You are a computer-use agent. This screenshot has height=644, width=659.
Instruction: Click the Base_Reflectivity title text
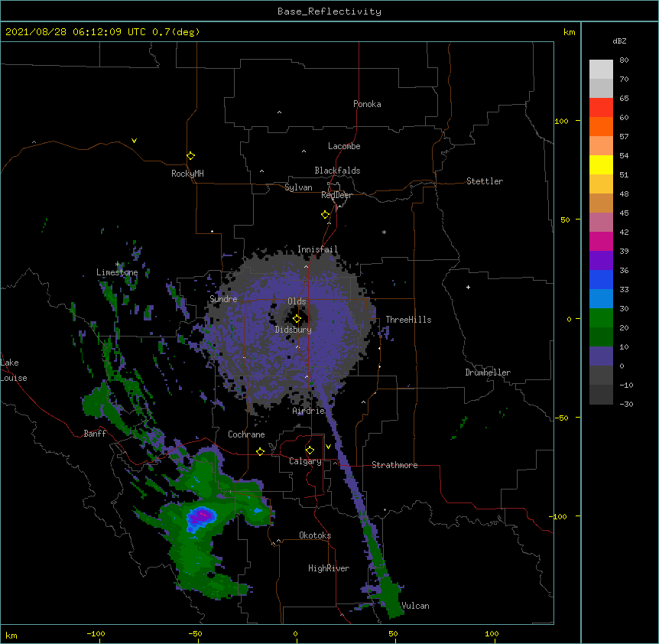(329, 11)
